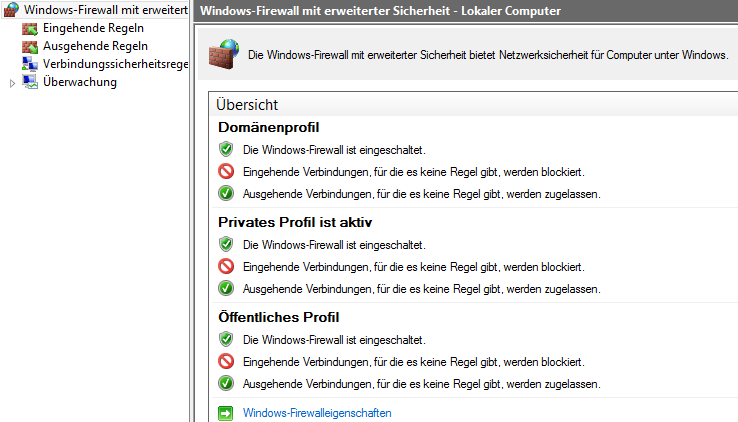Click green check icon under Öffentliches Profil
Image resolution: width=738 pixels, height=422 pixels.
tap(226, 383)
